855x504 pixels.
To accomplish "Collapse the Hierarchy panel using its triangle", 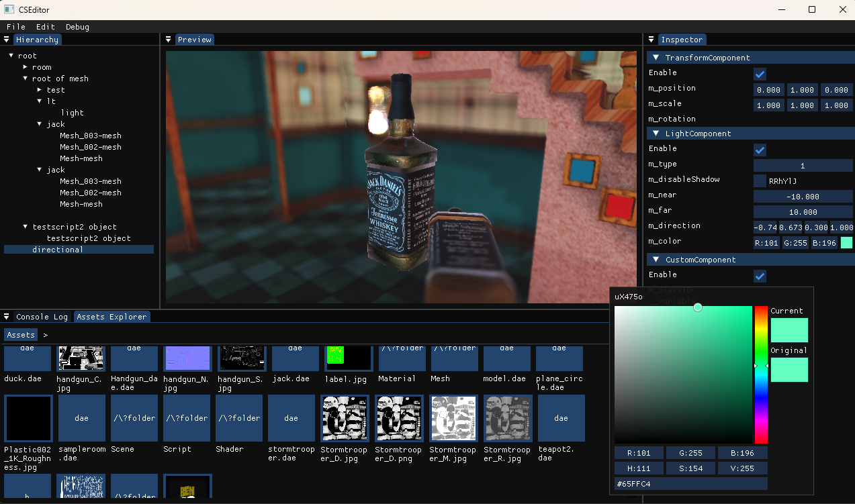I will click(7, 40).
